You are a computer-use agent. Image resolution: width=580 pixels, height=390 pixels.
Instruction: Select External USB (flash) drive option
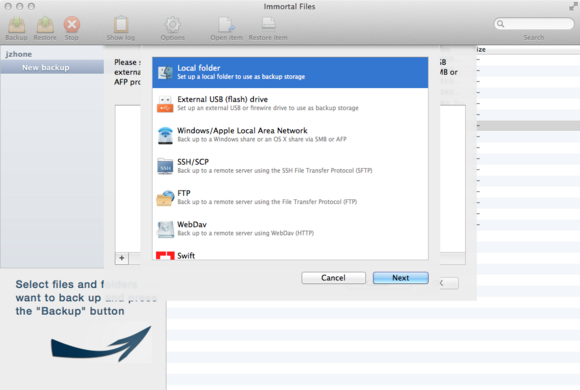tap(290, 104)
